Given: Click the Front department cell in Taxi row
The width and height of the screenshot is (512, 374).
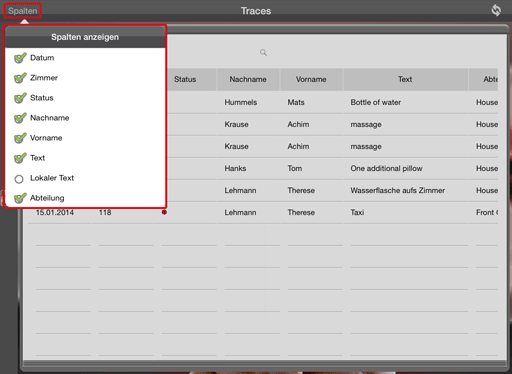Looking at the screenshot, I should point(487,212).
